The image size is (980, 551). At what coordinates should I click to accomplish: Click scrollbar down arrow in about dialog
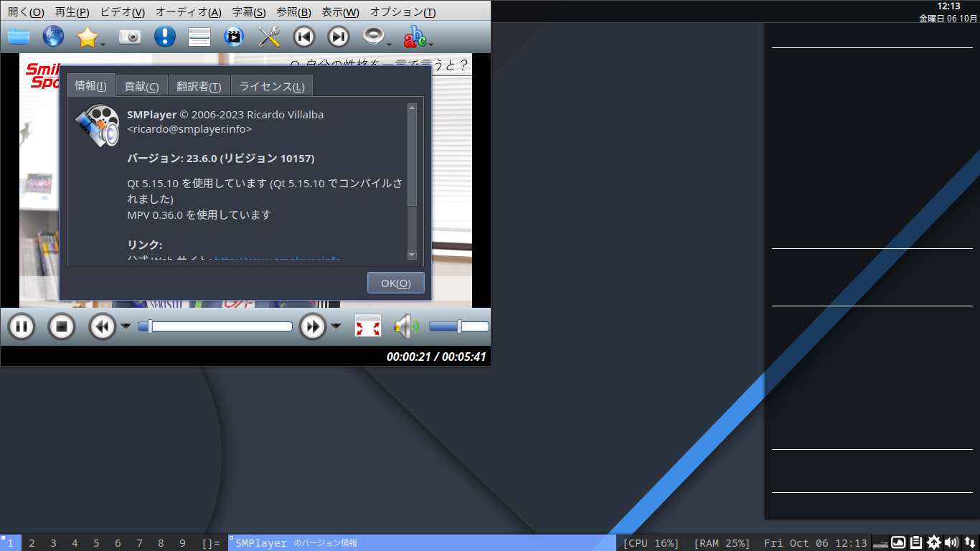[x=412, y=255]
